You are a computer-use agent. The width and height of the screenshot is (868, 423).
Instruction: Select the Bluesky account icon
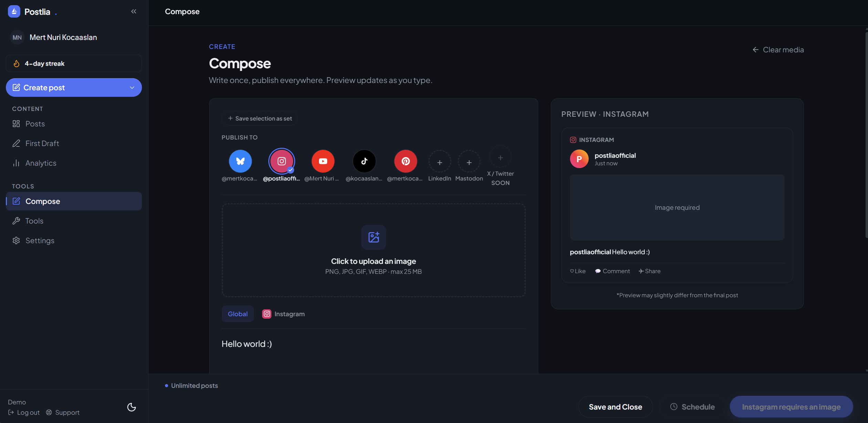pyautogui.click(x=240, y=161)
